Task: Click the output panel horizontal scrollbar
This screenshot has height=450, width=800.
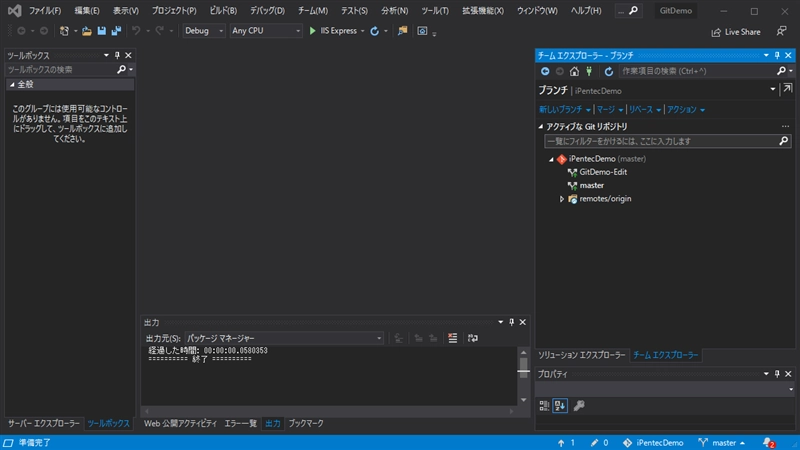Action: [x=330, y=411]
